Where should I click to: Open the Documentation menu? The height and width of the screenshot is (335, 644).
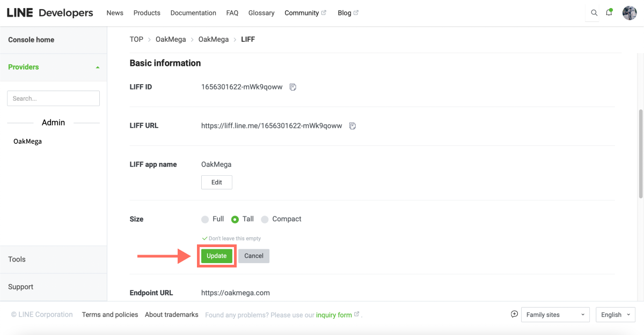click(193, 13)
